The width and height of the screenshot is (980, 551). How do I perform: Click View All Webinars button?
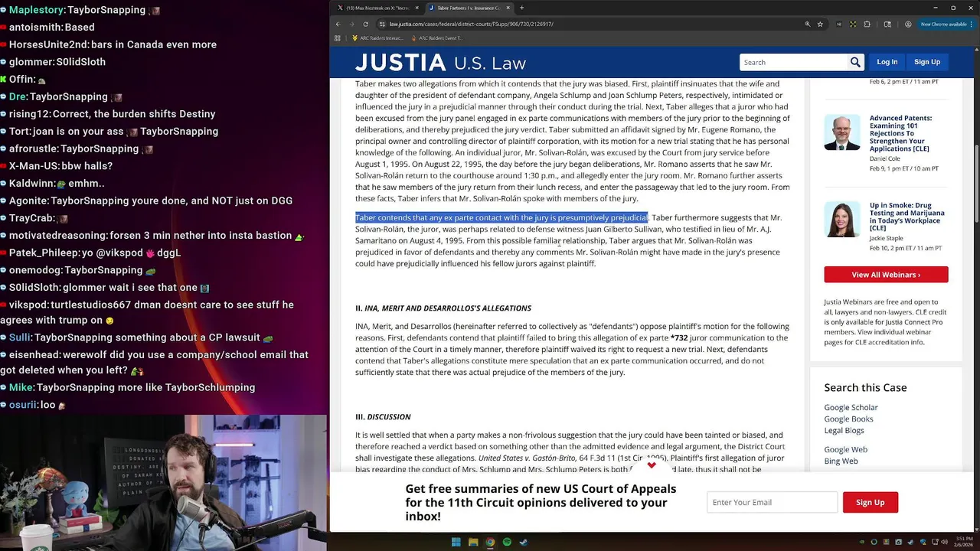click(886, 274)
